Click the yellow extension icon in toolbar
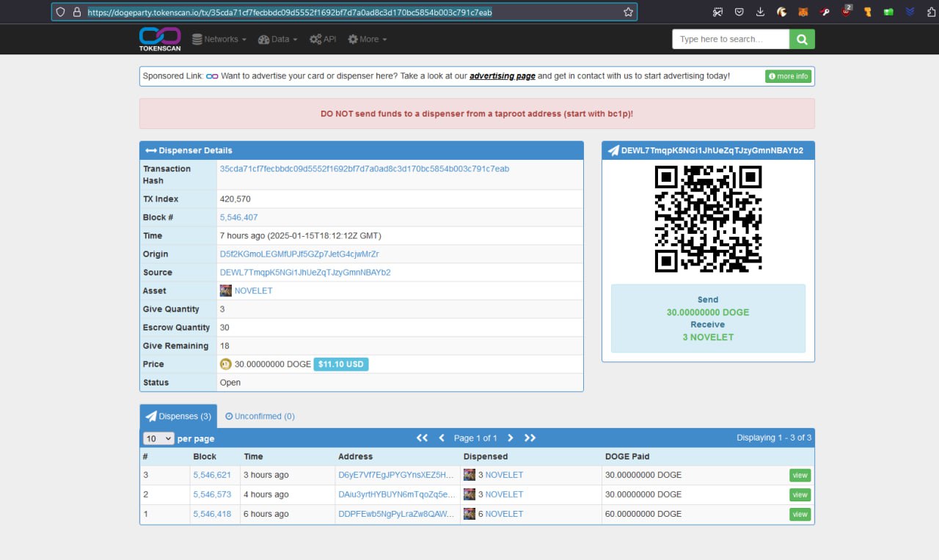 pyautogui.click(x=867, y=12)
